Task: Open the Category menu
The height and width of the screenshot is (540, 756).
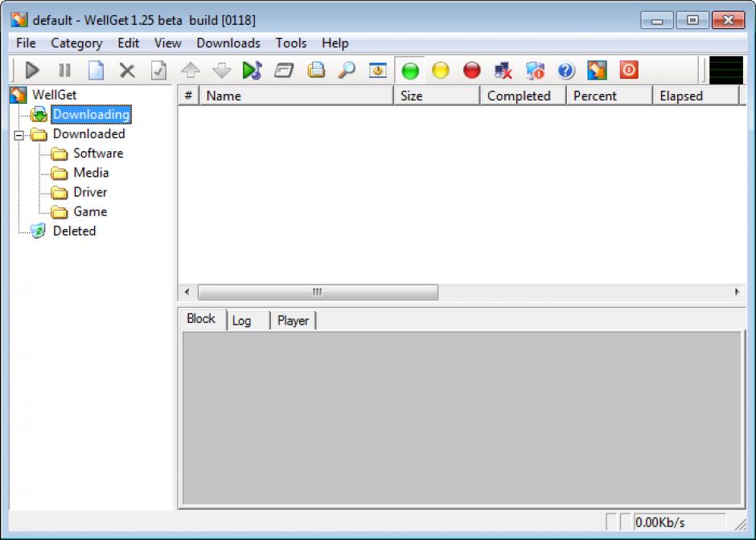Action: [76, 43]
